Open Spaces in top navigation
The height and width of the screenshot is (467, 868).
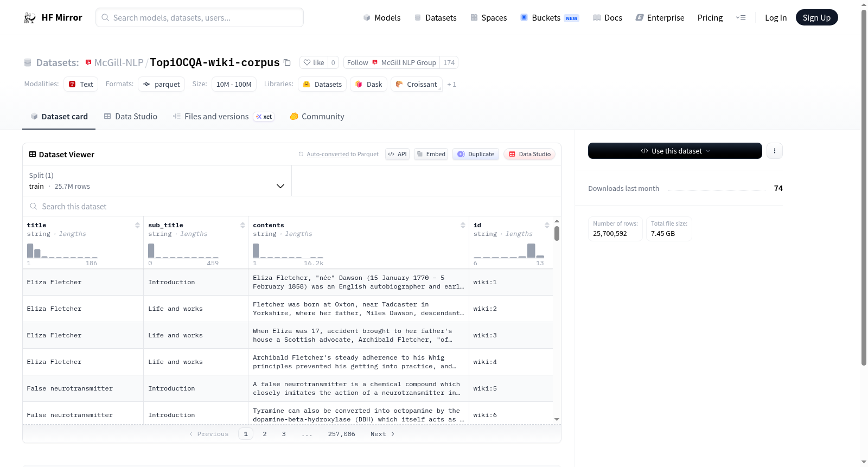(x=488, y=17)
